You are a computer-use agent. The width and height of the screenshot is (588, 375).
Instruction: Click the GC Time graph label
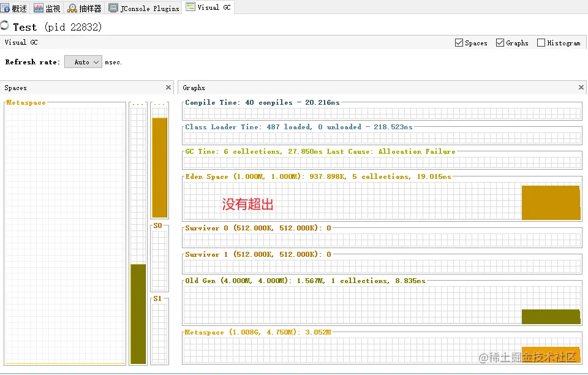(x=320, y=151)
